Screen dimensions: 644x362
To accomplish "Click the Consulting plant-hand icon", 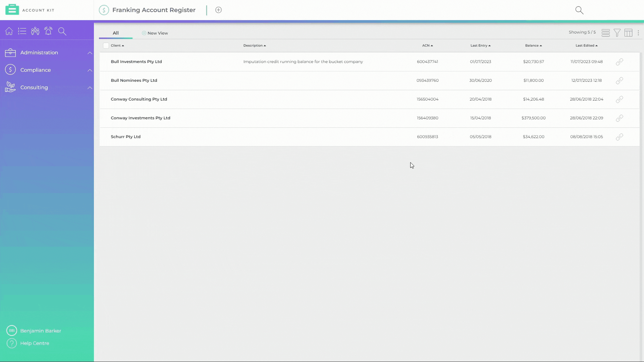I will pos(10,87).
